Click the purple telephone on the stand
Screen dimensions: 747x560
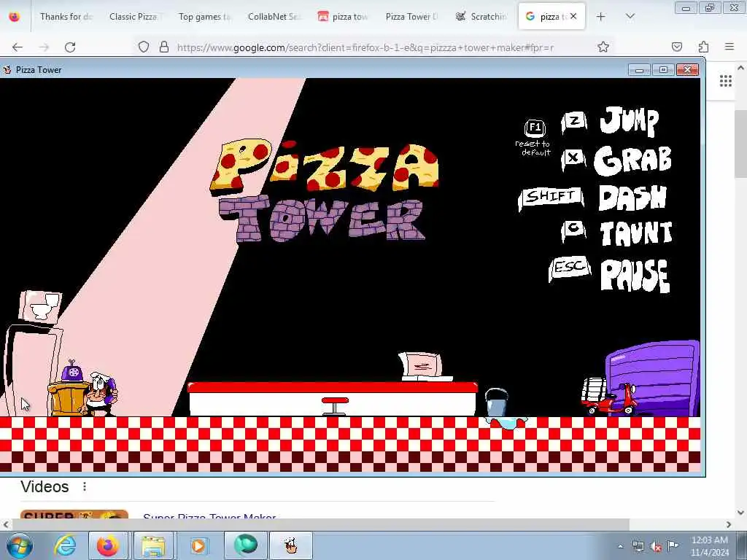72,371
